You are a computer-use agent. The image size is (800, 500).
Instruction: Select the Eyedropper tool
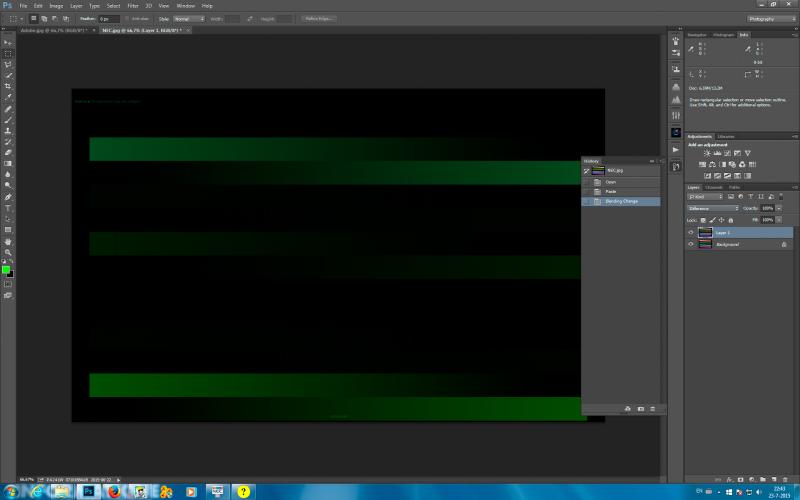click(8, 97)
